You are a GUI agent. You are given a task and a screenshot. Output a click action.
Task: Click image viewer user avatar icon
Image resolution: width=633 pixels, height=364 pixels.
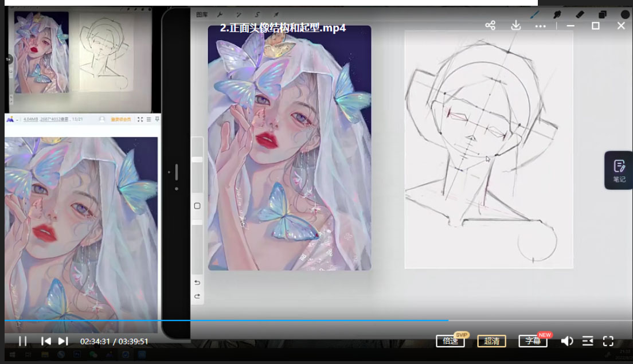(102, 119)
